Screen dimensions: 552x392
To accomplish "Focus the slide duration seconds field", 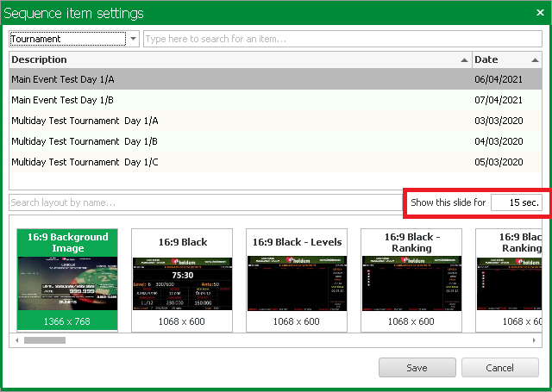I will [516, 202].
